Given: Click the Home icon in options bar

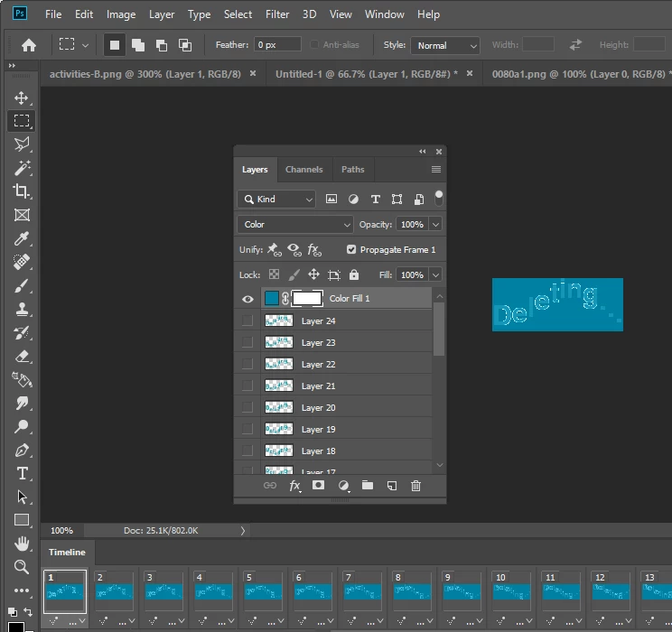Looking at the screenshot, I should pyautogui.click(x=29, y=45).
